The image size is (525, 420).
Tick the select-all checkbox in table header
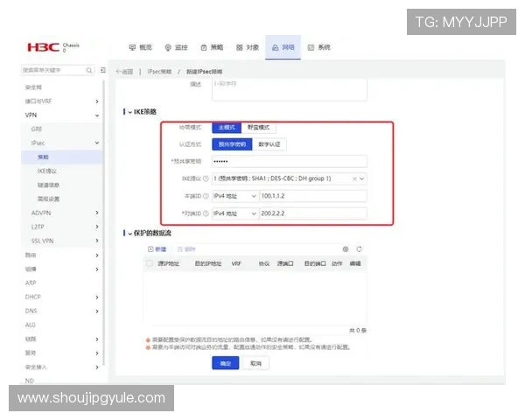point(150,263)
